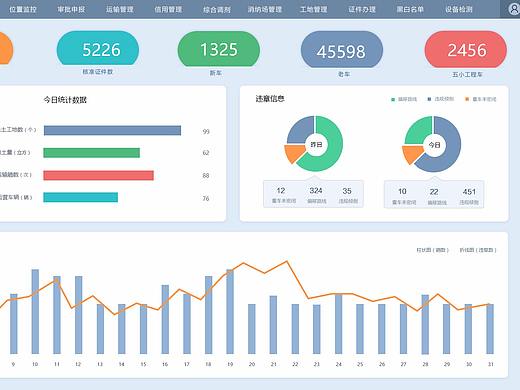Viewport: 520px width, 390px height.
Task: Click the bar for day 10
Action: (x=35, y=311)
